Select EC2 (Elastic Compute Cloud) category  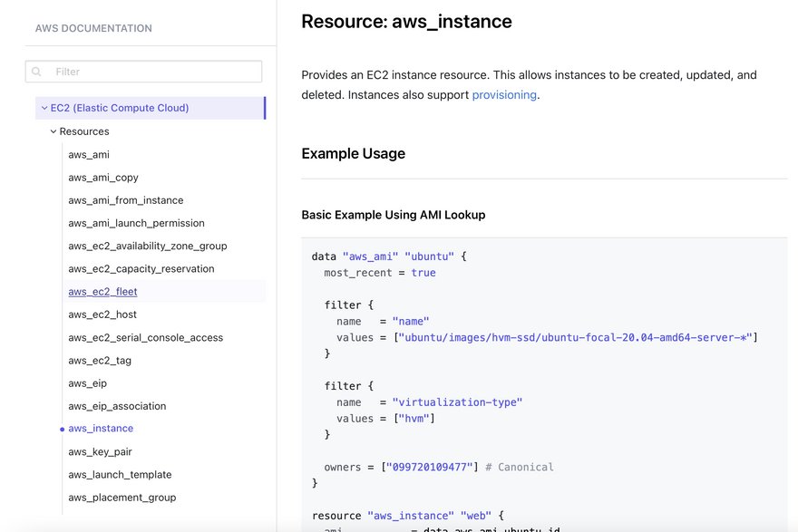(x=120, y=108)
